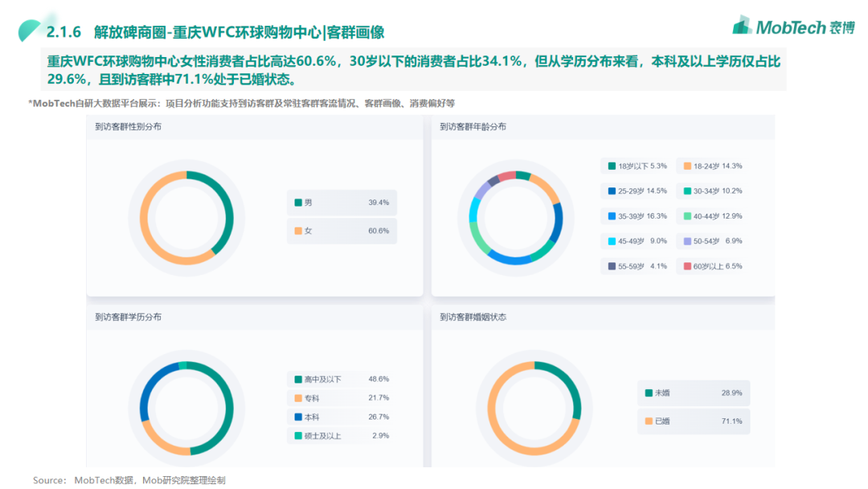Click the orange swatch beside 女

[x=298, y=231]
